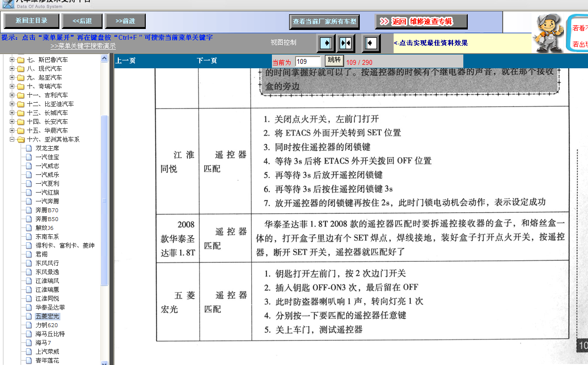The width and height of the screenshot is (588, 365).
Task: Click 九、起亚汽车 folder label
Action: point(44,77)
